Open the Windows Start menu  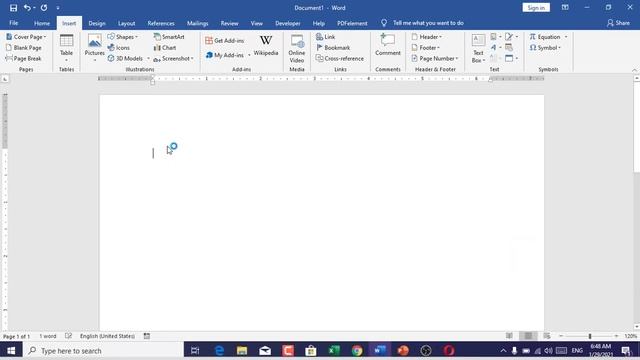tap(11, 351)
